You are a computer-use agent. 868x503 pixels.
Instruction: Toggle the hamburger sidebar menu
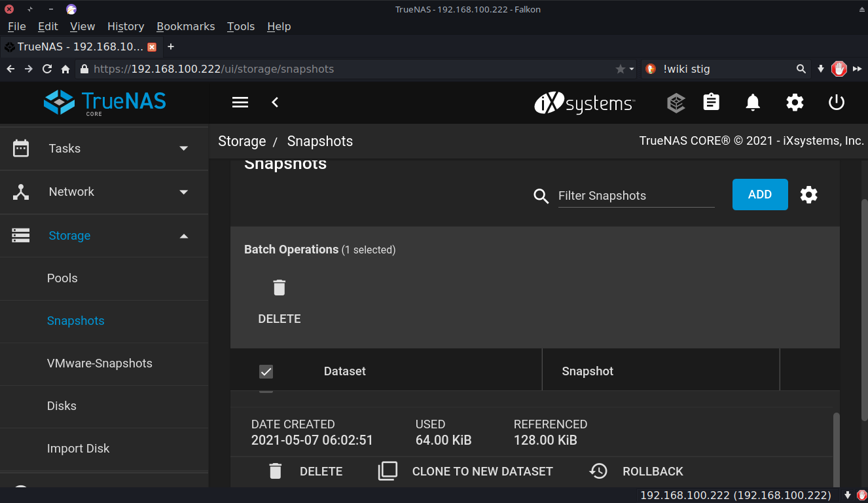coord(240,102)
